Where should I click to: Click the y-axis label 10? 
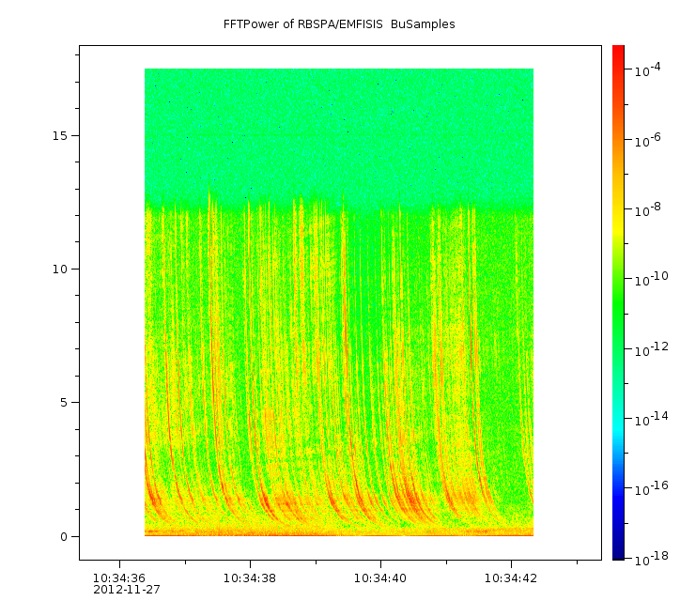point(60,269)
